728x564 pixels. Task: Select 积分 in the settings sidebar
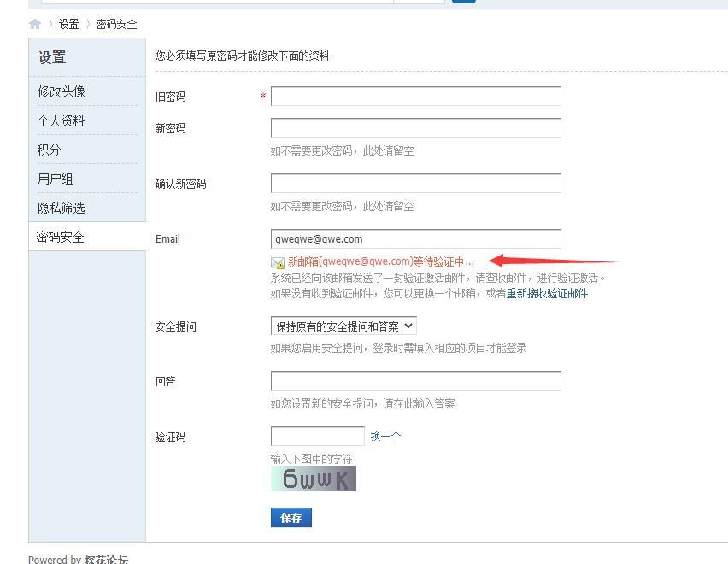50,150
